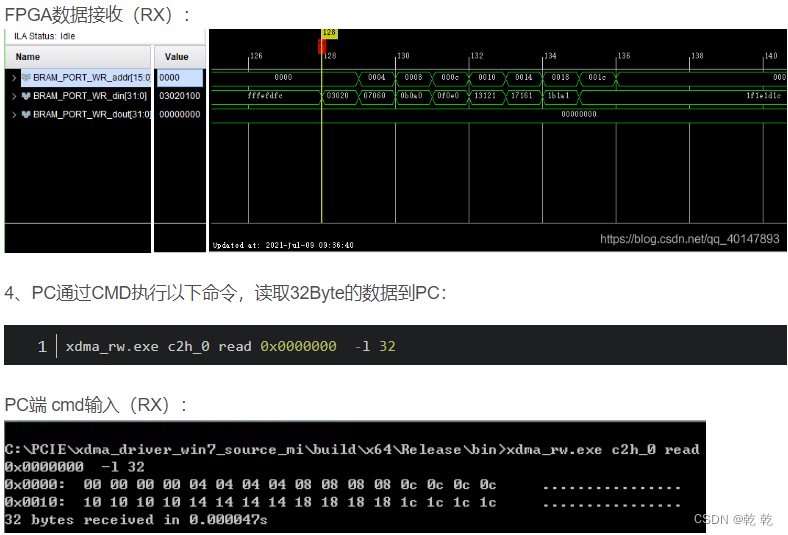Click the 03020 din waveform segment
The height and width of the screenshot is (535, 788).
click(338, 95)
